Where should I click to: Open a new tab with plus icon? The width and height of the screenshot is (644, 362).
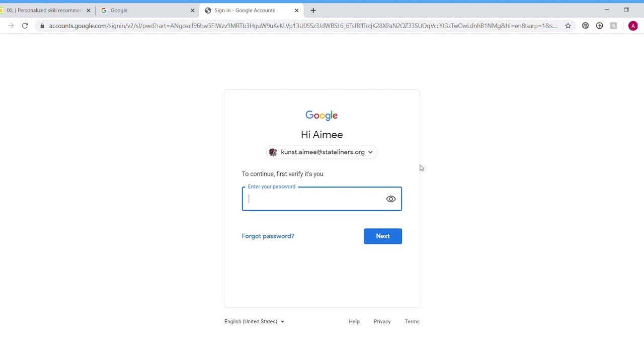(x=313, y=10)
